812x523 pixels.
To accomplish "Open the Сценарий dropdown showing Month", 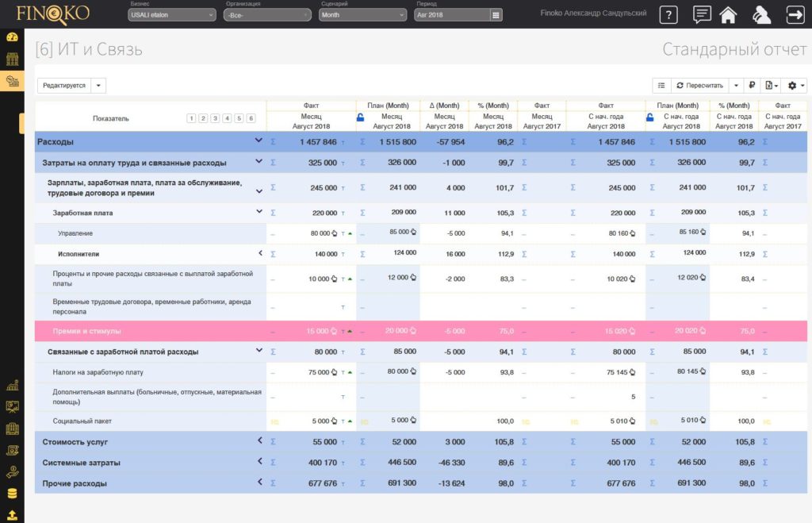I will click(x=362, y=15).
